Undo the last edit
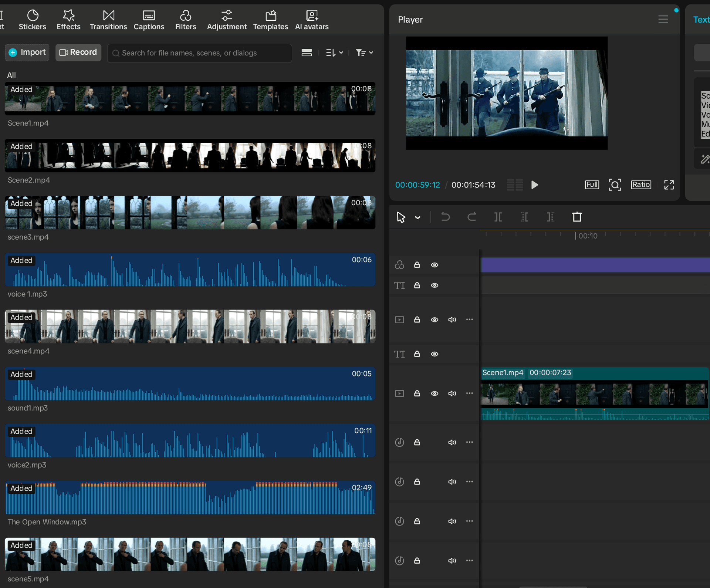The width and height of the screenshot is (710, 588). pos(445,217)
